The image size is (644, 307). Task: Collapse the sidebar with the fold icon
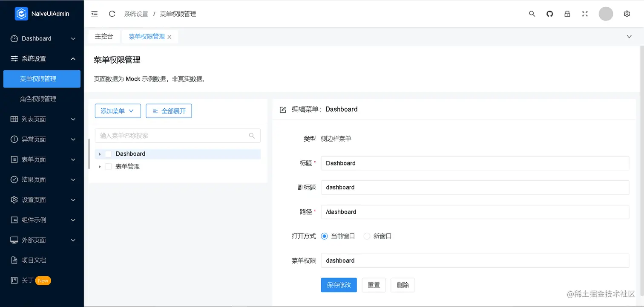pos(95,14)
